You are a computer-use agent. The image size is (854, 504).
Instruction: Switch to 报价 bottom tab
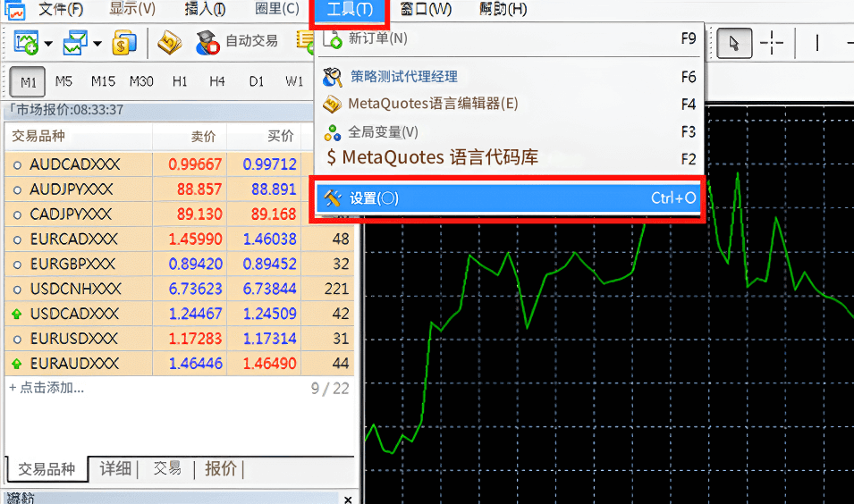221,468
